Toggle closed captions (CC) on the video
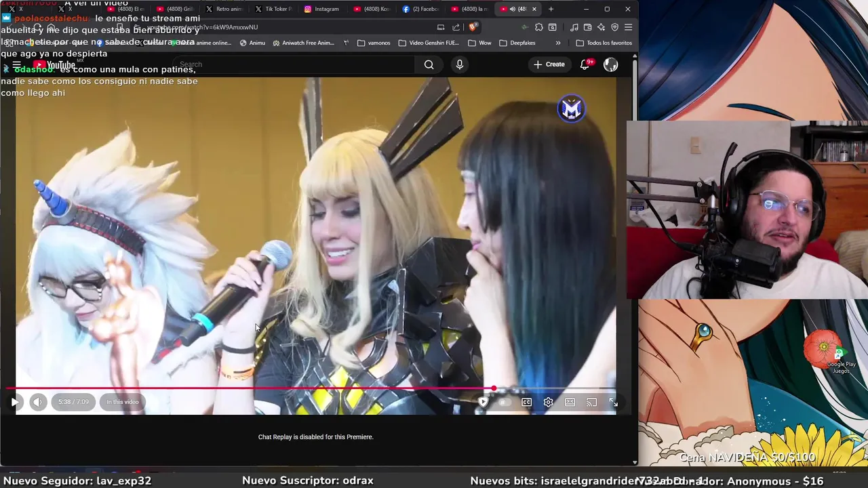 click(x=526, y=402)
